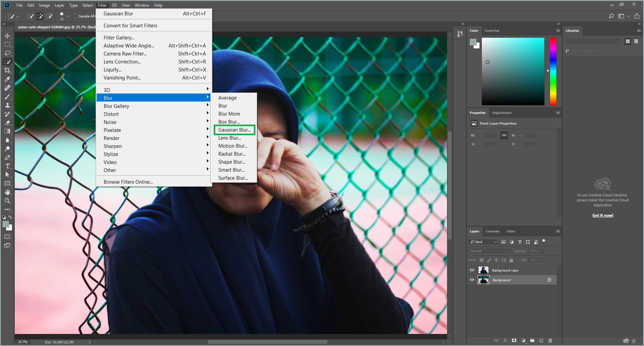Screen dimensions: 644x346
Task: Select the Horizontal Type tool
Action: [7, 166]
